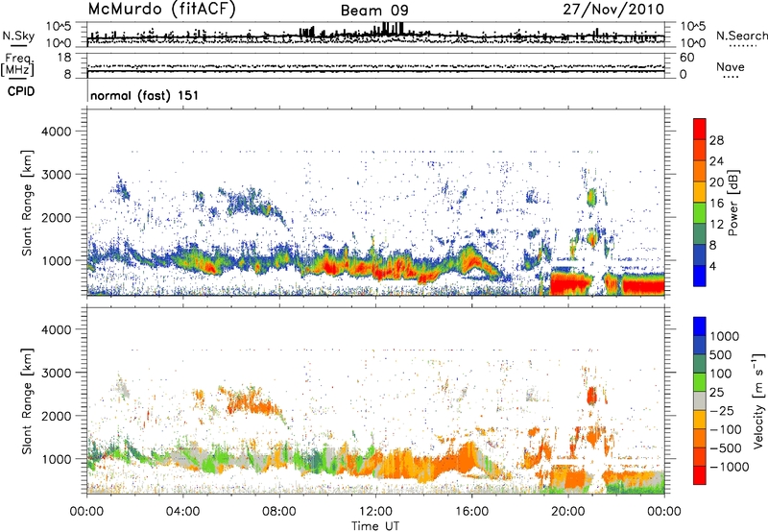Image resolution: width=768 pixels, height=532 pixels.
Task: Click the '4000' tick on power panel axis
Action: (56, 132)
